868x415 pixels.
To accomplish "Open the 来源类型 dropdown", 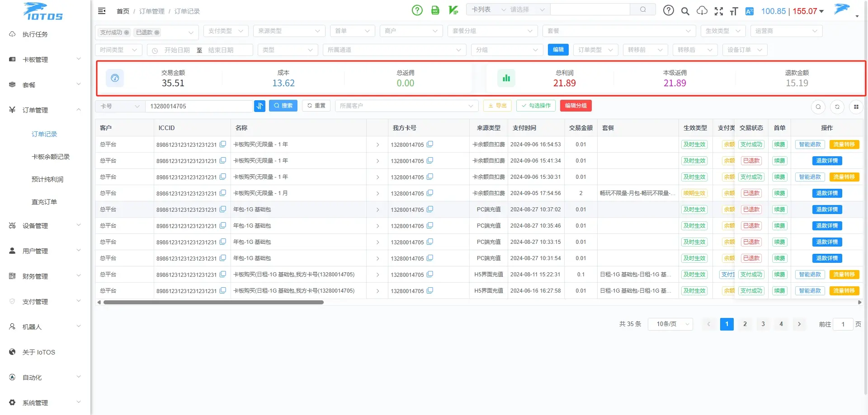I will (289, 31).
